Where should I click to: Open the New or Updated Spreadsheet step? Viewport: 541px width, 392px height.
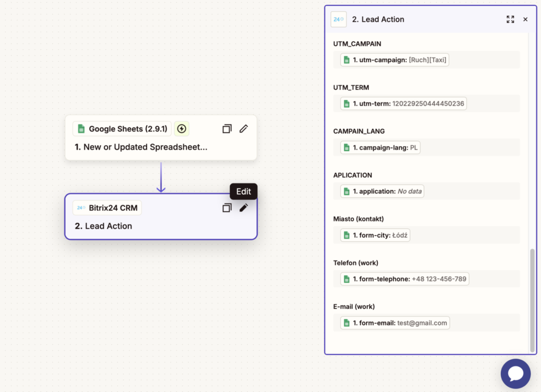pyautogui.click(x=145, y=147)
